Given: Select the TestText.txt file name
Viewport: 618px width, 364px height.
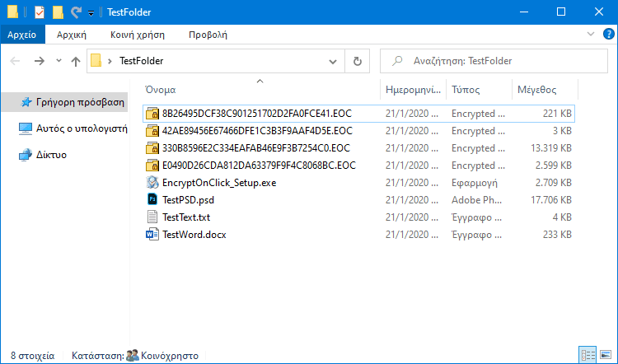Looking at the screenshot, I should click(186, 217).
